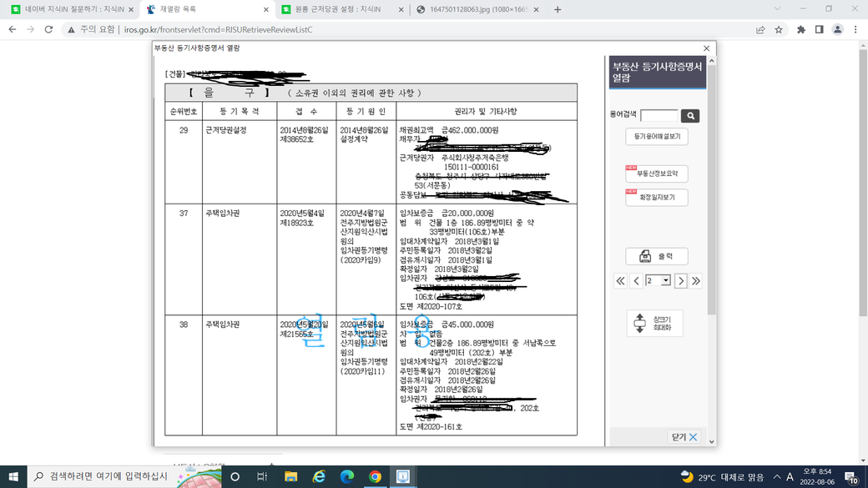Go to next page arrow
Image resolution: width=868 pixels, height=488 pixels.
click(680, 281)
